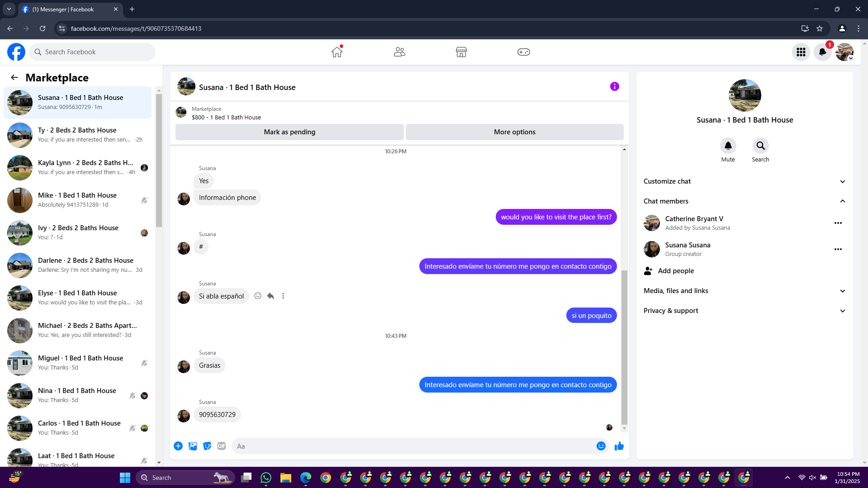The width and height of the screenshot is (868, 488).
Task: Bookmark this page with the star icon
Action: [820, 28]
